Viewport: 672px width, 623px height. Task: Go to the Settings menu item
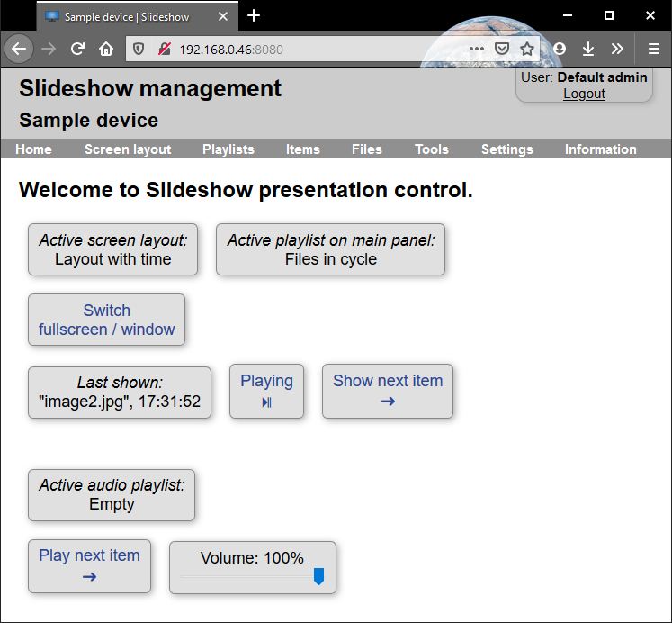506,149
